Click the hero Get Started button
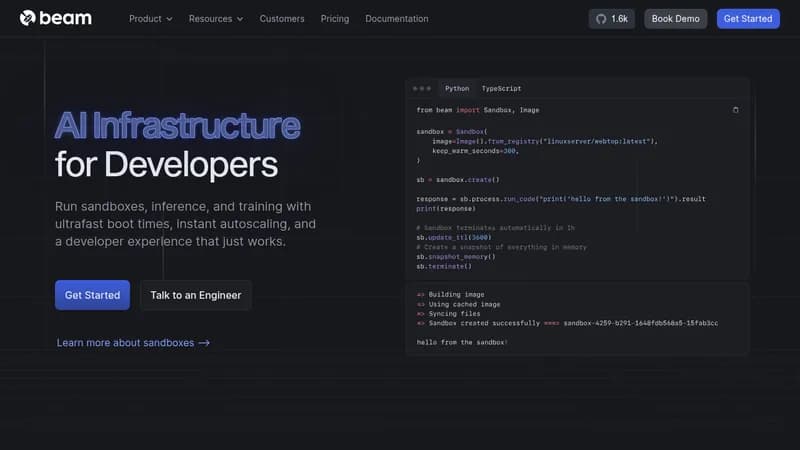800x450 pixels. 92,295
